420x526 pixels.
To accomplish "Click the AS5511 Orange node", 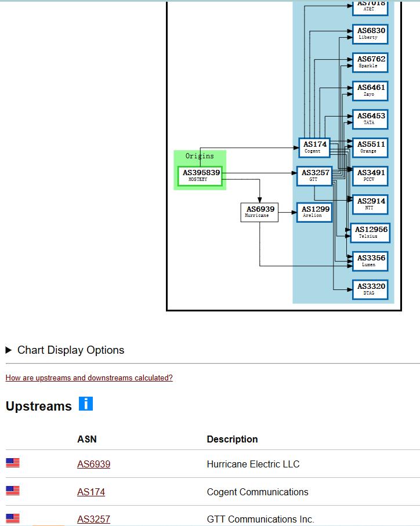I will point(370,148).
